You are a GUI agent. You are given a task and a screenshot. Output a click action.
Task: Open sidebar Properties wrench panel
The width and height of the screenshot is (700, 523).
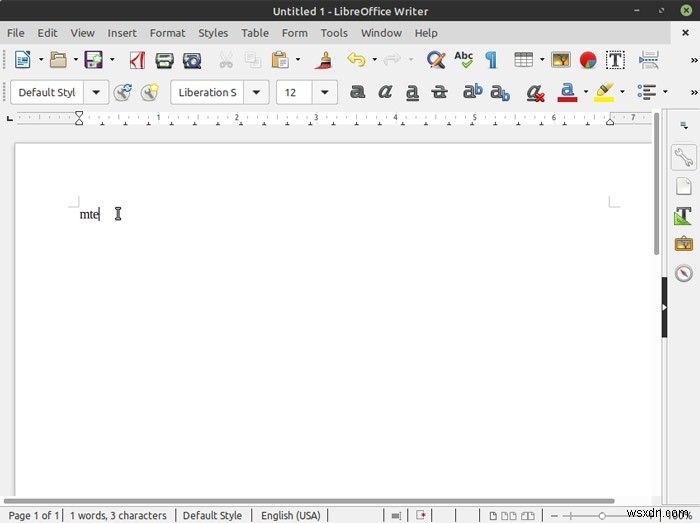[x=683, y=157]
